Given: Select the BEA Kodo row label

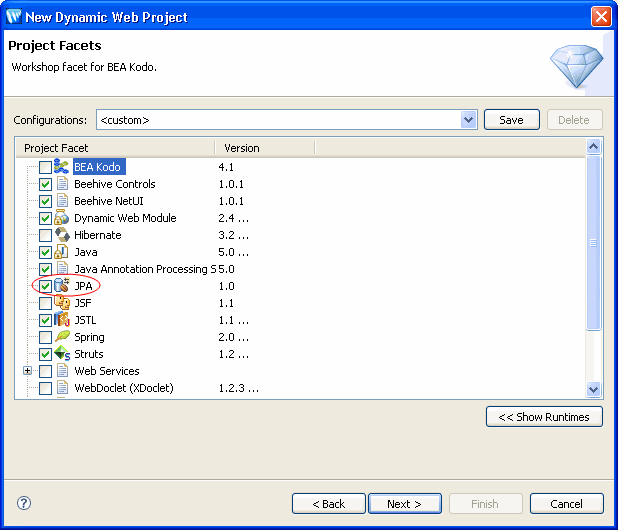Looking at the screenshot, I should click(99, 167).
